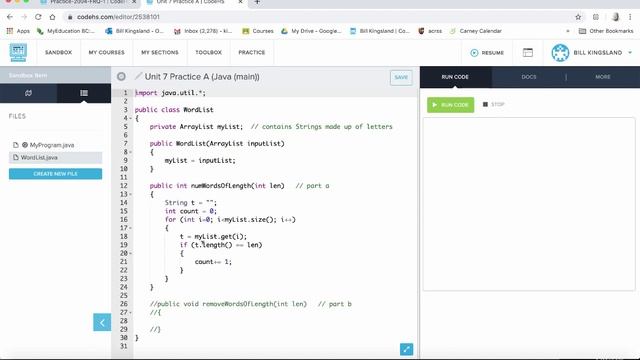Open My Courses menu
The width and height of the screenshot is (640, 360).
click(x=107, y=53)
